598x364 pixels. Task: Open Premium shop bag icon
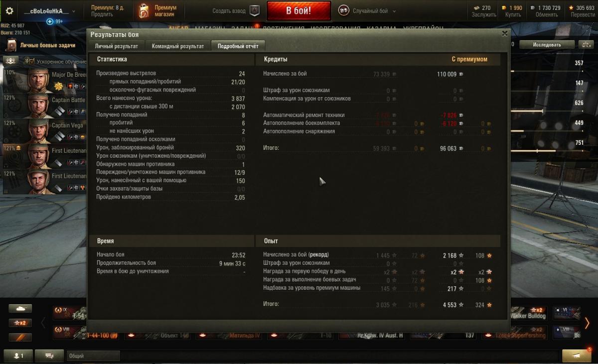(x=144, y=10)
